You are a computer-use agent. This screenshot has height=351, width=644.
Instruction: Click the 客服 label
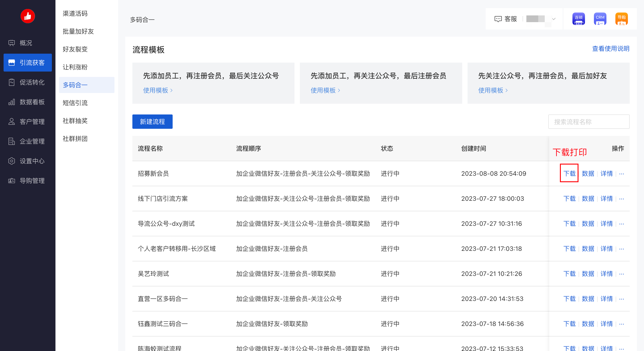point(511,19)
